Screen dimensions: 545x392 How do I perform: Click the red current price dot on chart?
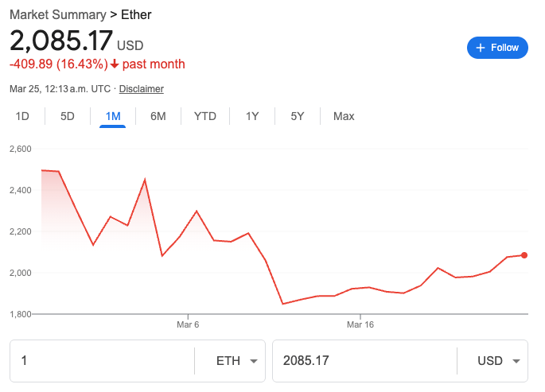524,255
